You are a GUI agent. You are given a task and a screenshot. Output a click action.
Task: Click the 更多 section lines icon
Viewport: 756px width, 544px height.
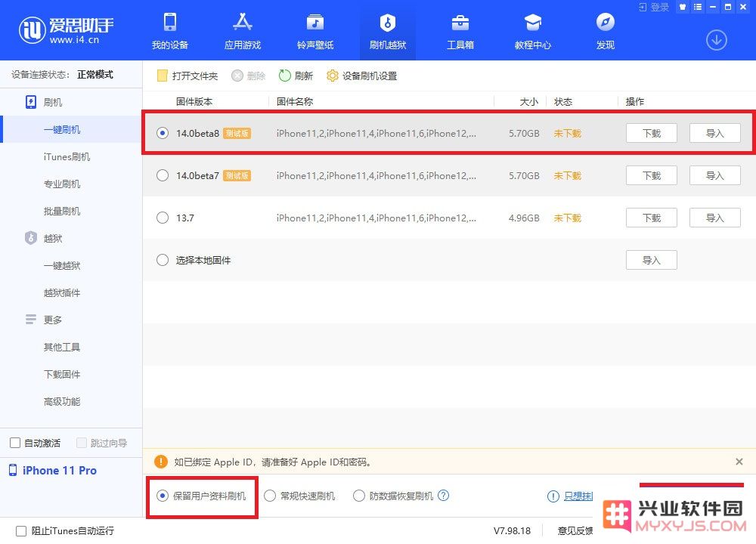point(31,320)
